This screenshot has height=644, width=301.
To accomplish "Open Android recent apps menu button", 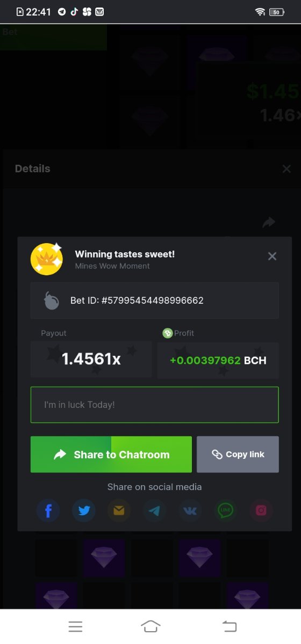I will click(x=75, y=626).
